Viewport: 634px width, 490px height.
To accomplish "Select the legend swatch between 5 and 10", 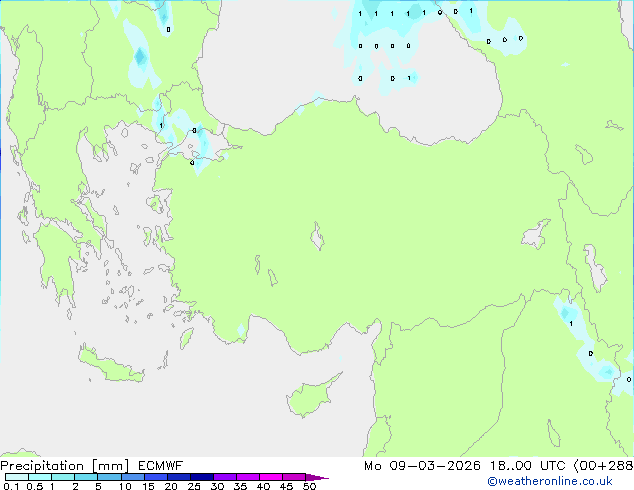I will coord(109,477).
